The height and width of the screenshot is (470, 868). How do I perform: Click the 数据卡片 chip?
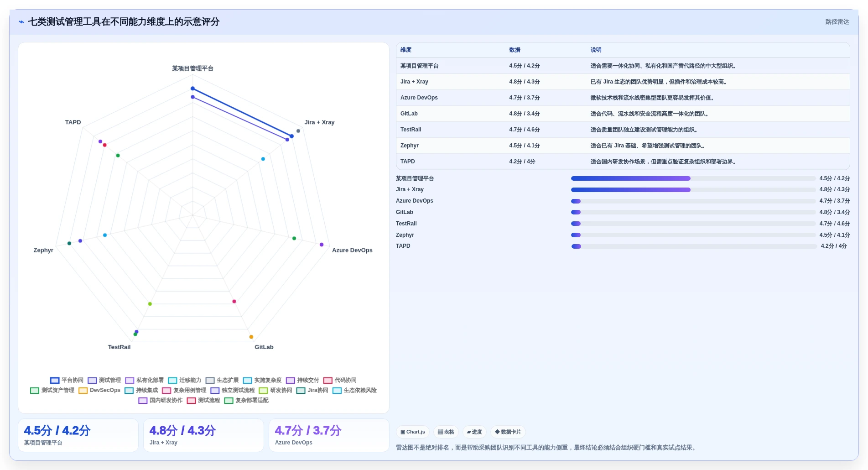508,432
